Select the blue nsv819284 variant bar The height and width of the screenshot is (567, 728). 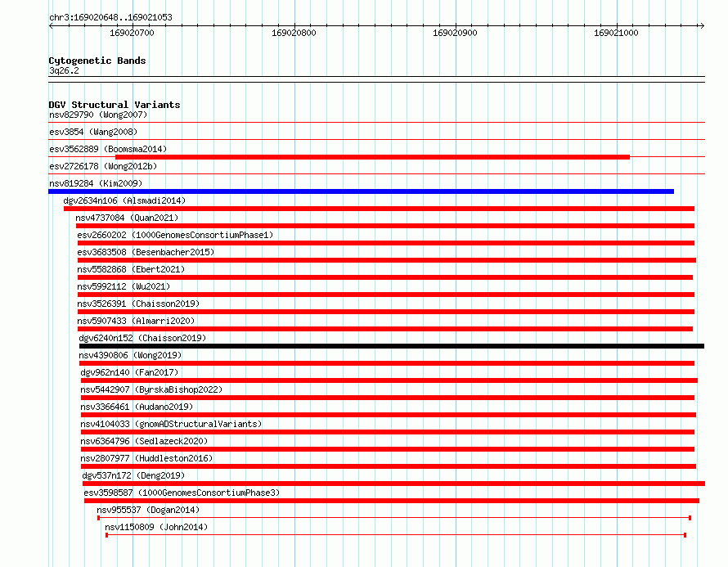coord(362,191)
